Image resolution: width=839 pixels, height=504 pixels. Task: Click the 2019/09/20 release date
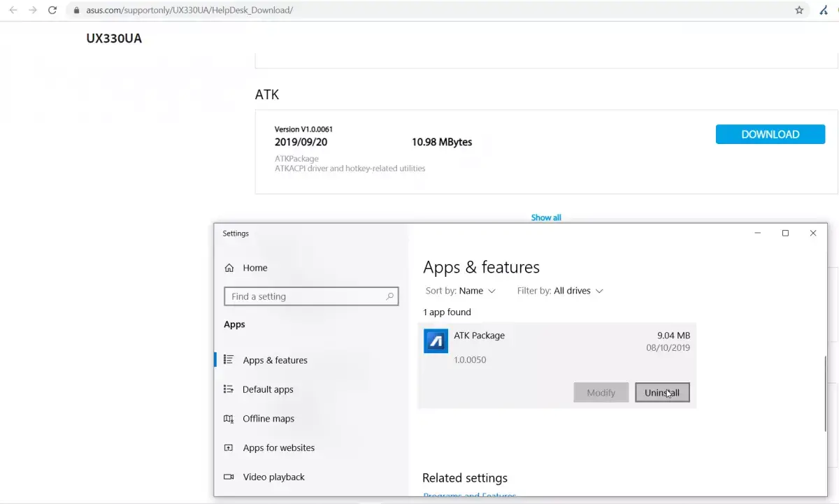[301, 142]
